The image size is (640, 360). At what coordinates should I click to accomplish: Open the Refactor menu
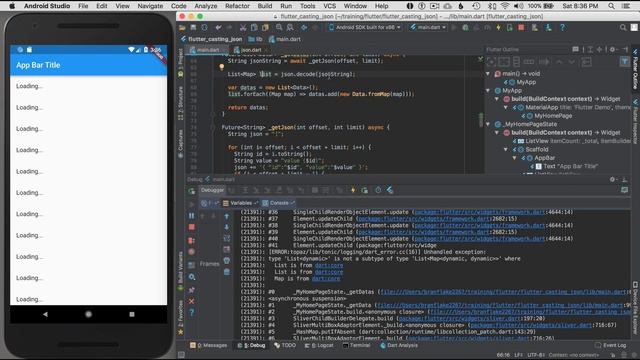click(237, 6)
